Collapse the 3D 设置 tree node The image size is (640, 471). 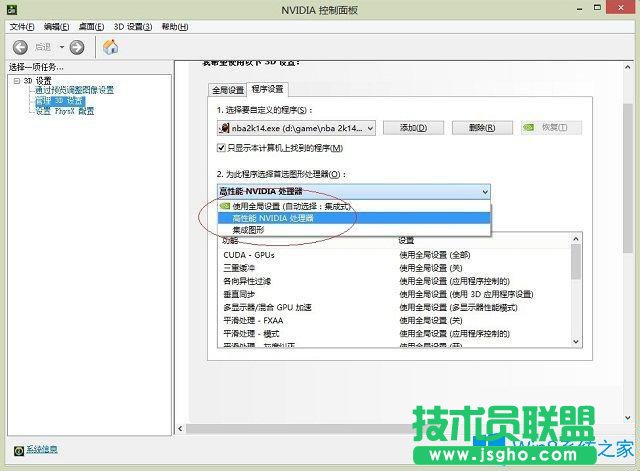pos(16,81)
